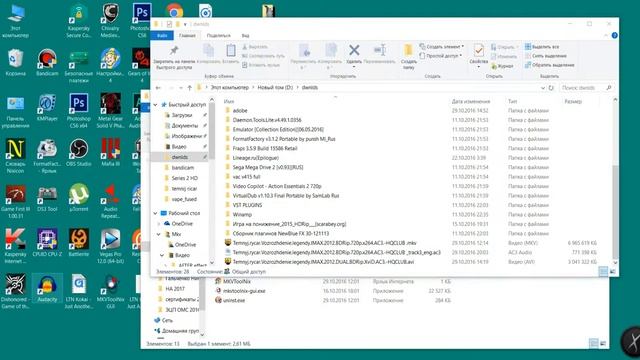640x360 pixels.
Task: Open the Quick Access Toolbar customize arrow
Action: pyautogui.click(x=185, y=24)
